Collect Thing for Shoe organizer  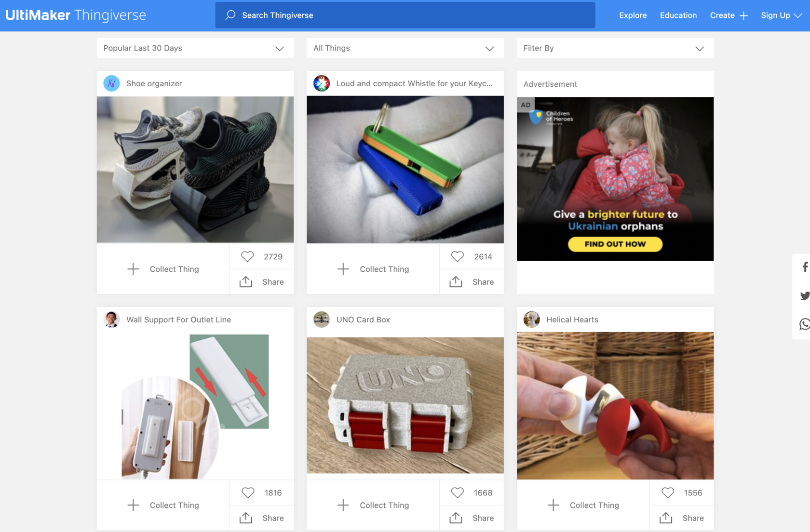163,269
